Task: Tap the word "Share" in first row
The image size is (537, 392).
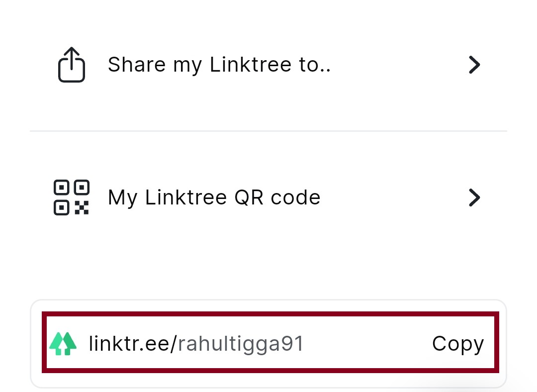Action: [137, 65]
